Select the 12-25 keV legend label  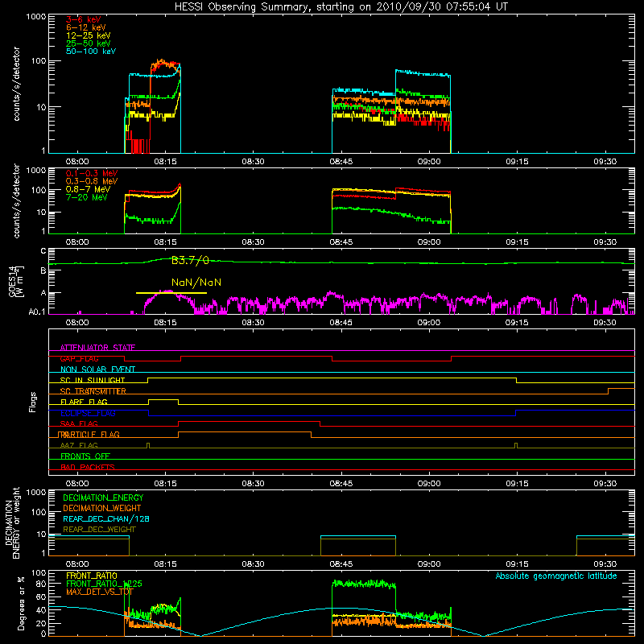89,35
